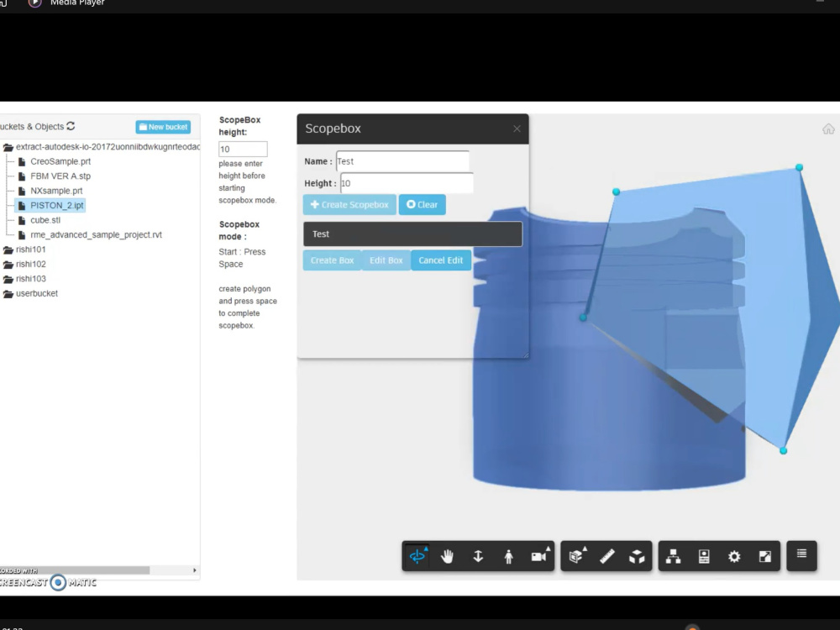
Task: Focus the Height field in Scopebox dialog
Action: click(407, 183)
